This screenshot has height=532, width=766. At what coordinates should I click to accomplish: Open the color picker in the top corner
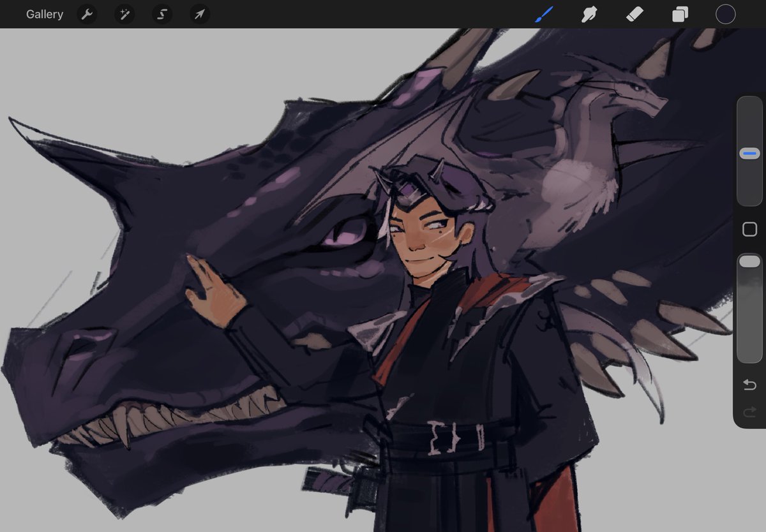725,14
